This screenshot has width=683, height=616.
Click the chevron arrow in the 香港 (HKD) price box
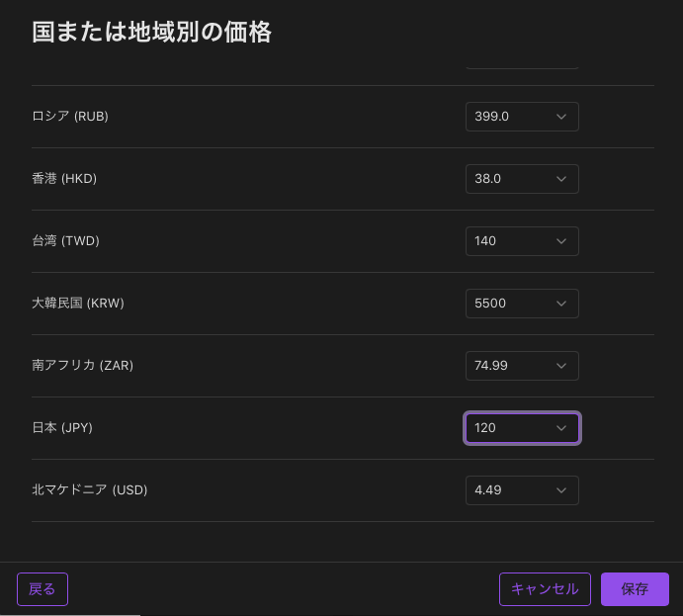coord(561,179)
